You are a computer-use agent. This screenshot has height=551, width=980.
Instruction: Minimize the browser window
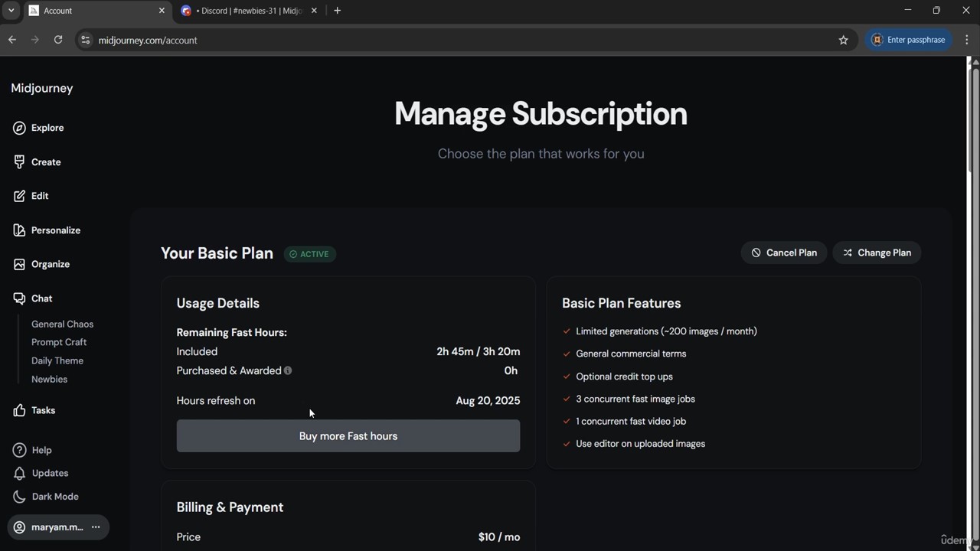(908, 10)
